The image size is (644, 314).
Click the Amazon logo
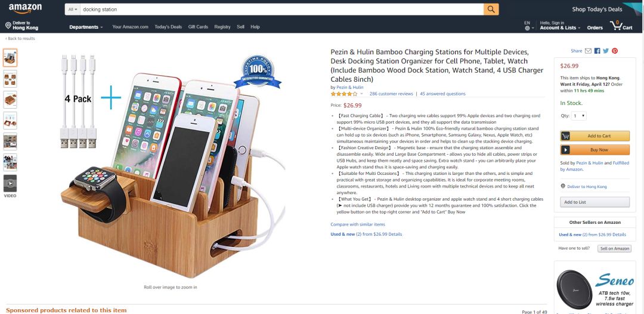coord(25,8)
